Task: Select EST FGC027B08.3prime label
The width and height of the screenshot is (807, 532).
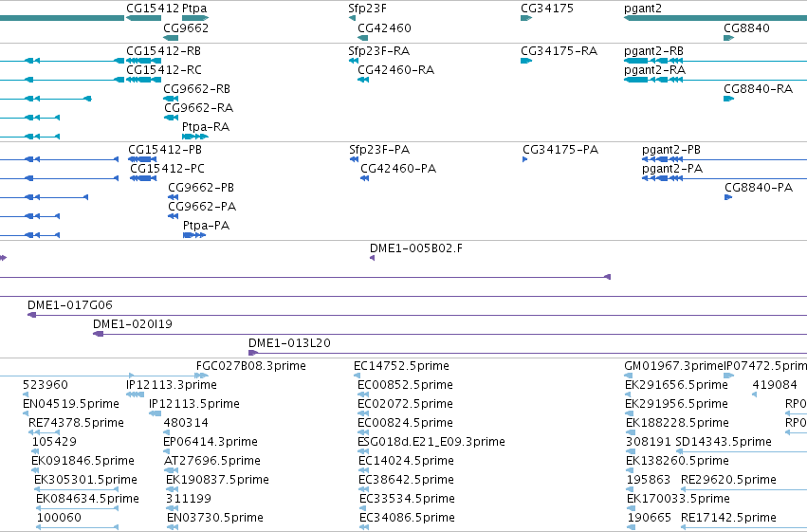Action: 251,366
